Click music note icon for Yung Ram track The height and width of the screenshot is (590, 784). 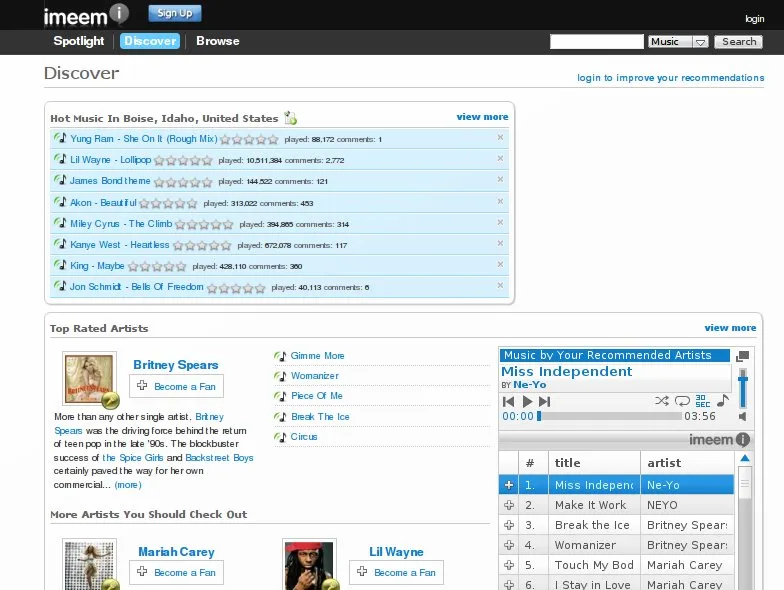[60, 138]
